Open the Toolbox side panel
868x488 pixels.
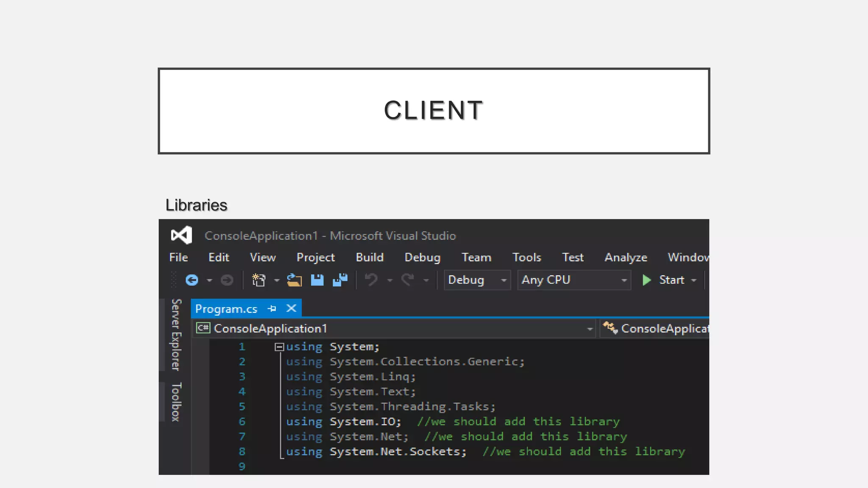pos(176,402)
